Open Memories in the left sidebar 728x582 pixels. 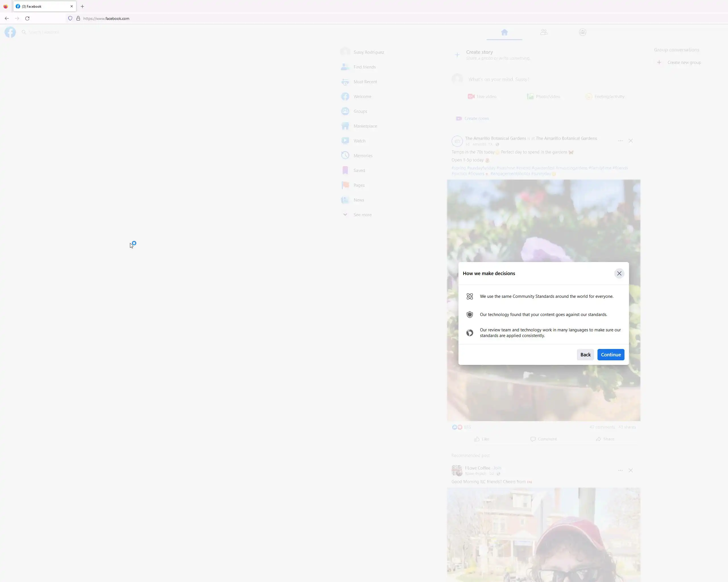[363, 155]
